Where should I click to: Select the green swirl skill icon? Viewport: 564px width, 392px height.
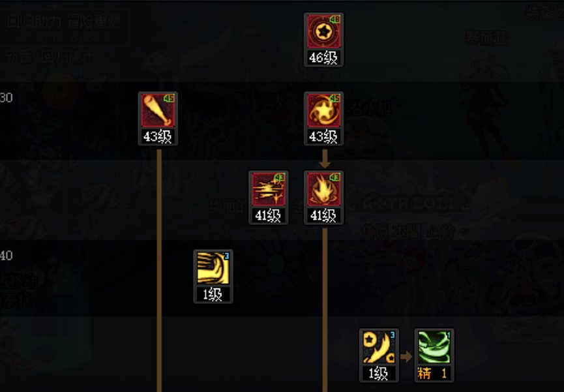pyautogui.click(x=434, y=347)
